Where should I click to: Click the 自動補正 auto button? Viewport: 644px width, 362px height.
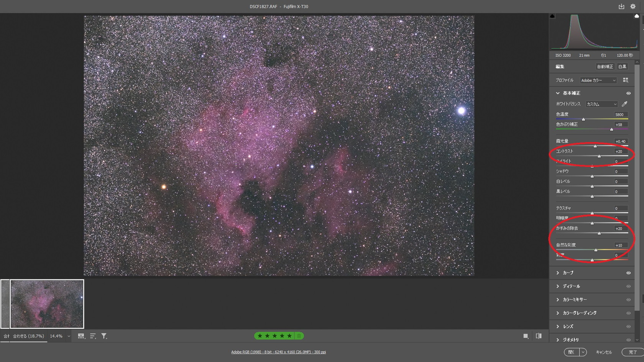coord(605,67)
